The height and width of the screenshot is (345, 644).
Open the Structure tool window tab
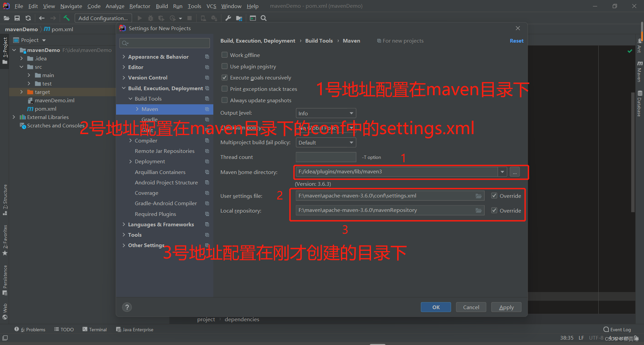pos(5,200)
